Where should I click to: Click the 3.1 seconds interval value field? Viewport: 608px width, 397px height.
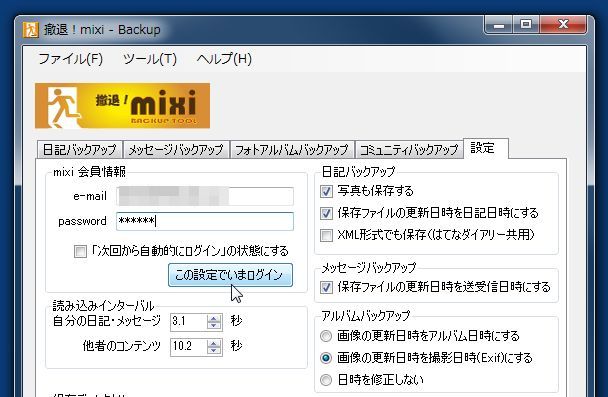(188, 322)
